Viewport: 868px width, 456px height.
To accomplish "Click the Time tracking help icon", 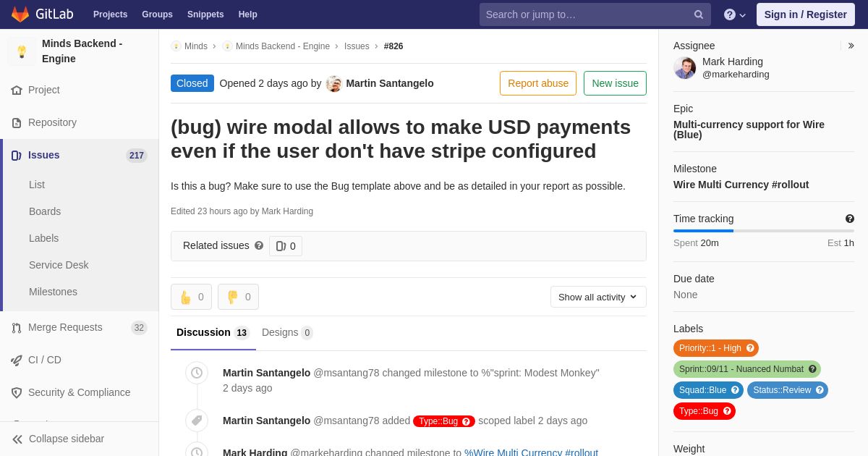I will [x=849, y=219].
